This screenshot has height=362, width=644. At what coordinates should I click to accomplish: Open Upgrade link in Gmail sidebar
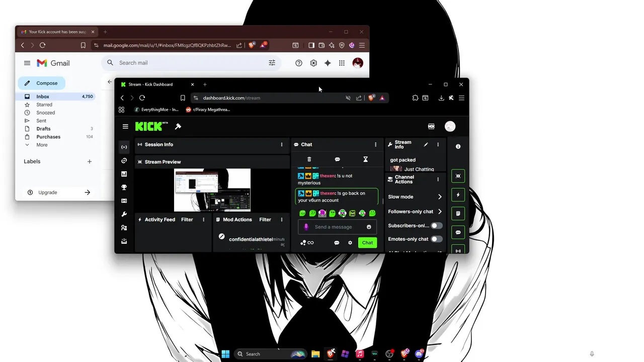(x=58, y=193)
